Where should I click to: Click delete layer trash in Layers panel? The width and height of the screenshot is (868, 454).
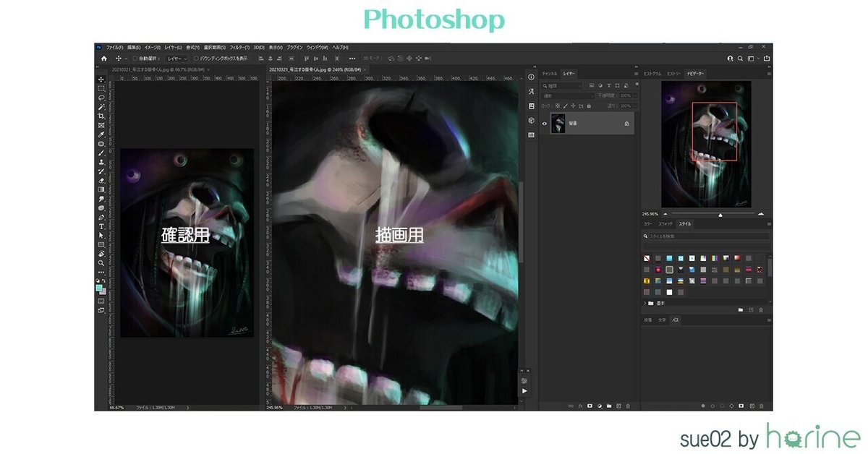point(628,406)
